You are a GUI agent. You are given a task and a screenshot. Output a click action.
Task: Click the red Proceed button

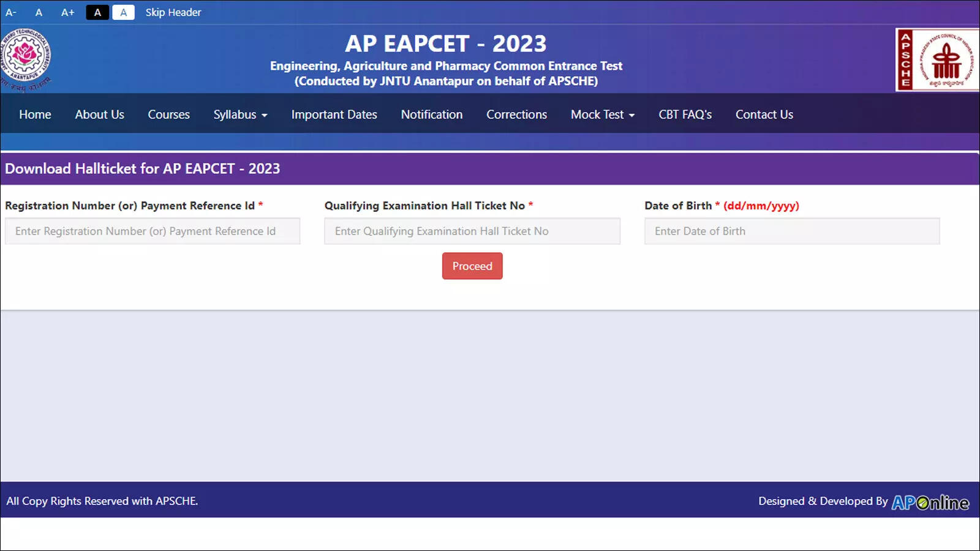[472, 266]
